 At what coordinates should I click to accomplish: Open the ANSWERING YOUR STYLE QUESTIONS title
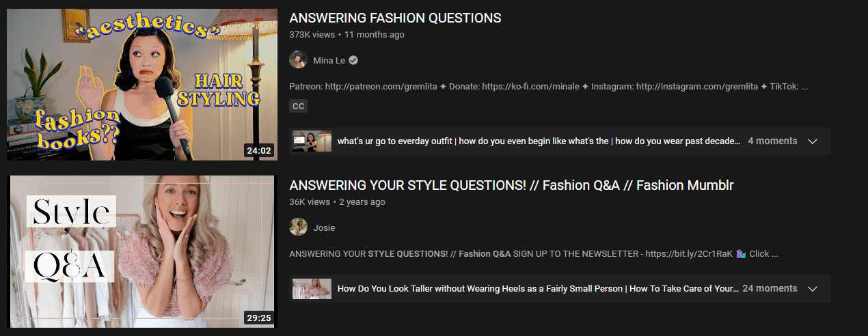(511, 185)
